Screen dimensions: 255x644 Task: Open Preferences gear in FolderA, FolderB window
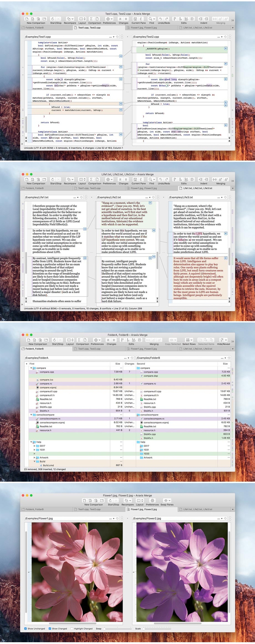coord(97,340)
